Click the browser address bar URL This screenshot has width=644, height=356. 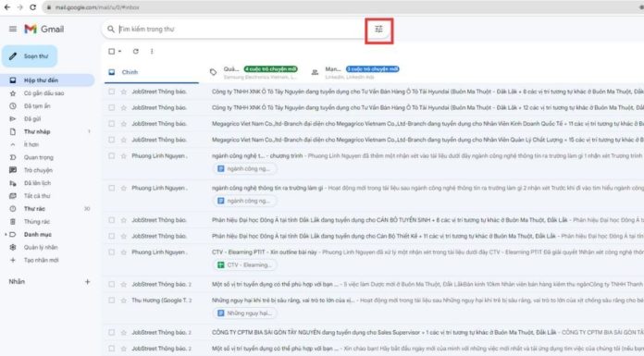[x=97, y=7]
